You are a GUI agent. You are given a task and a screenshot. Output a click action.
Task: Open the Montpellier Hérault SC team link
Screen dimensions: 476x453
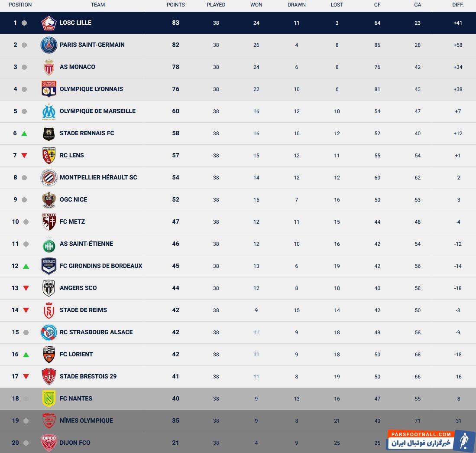click(x=98, y=177)
